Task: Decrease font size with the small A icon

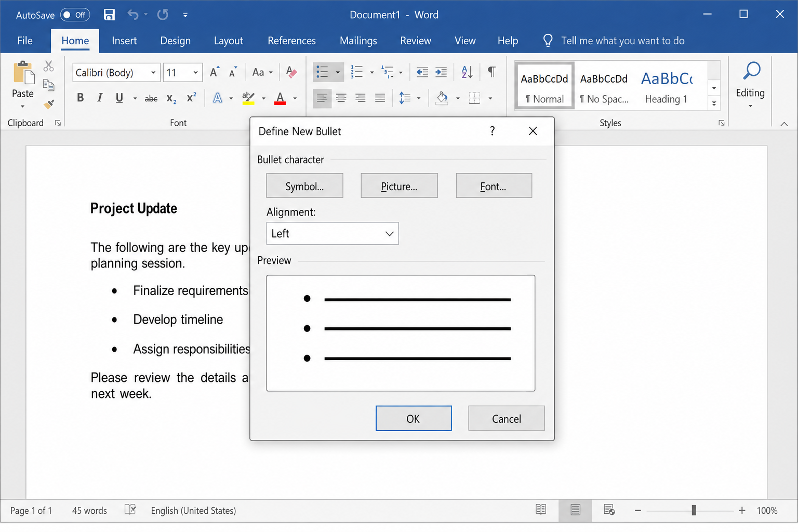Action: tap(233, 72)
